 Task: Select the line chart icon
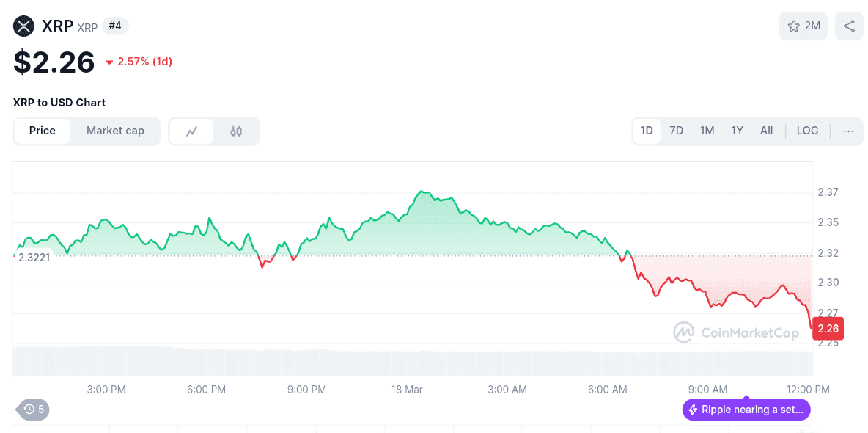pyautogui.click(x=191, y=131)
